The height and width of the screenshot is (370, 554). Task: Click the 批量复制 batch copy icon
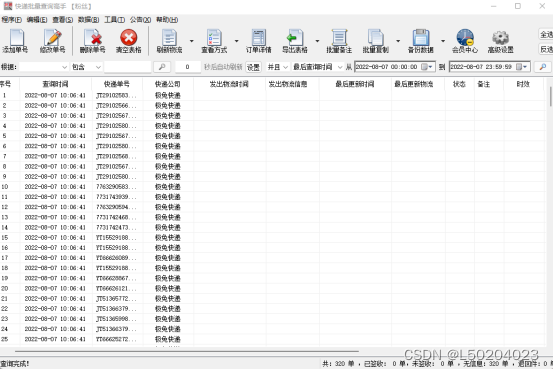pos(376,41)
